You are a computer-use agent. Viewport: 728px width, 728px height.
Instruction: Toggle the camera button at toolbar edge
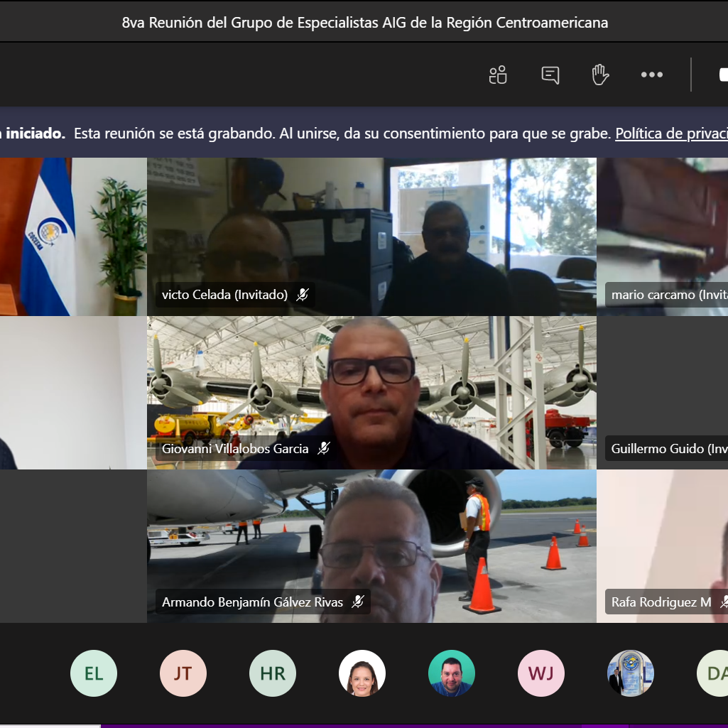pos(722,75)
